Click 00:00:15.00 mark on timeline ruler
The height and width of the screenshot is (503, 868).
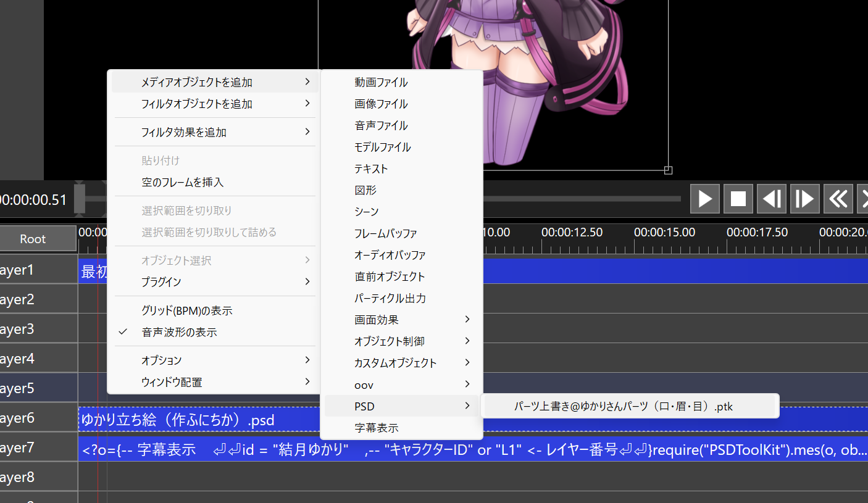point(664,233)
